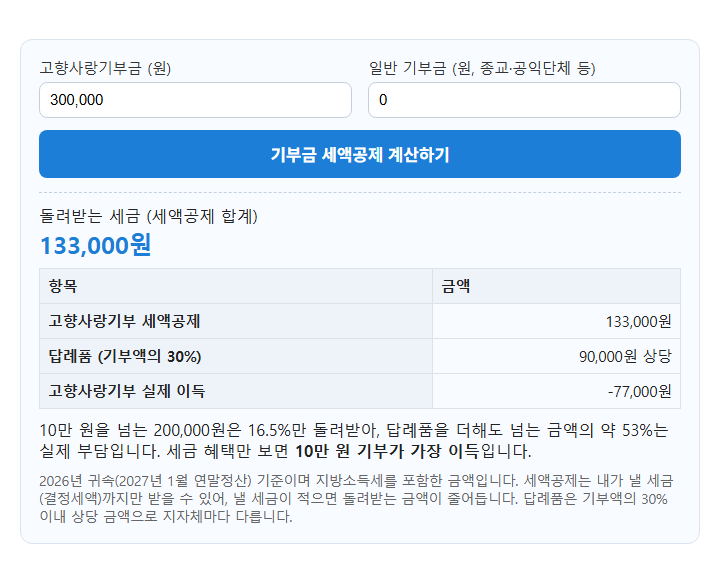Click the explanation starting 10만 원을 넘는 200,000원은
This screenshot has height=567, width=720.
point(354,441)
